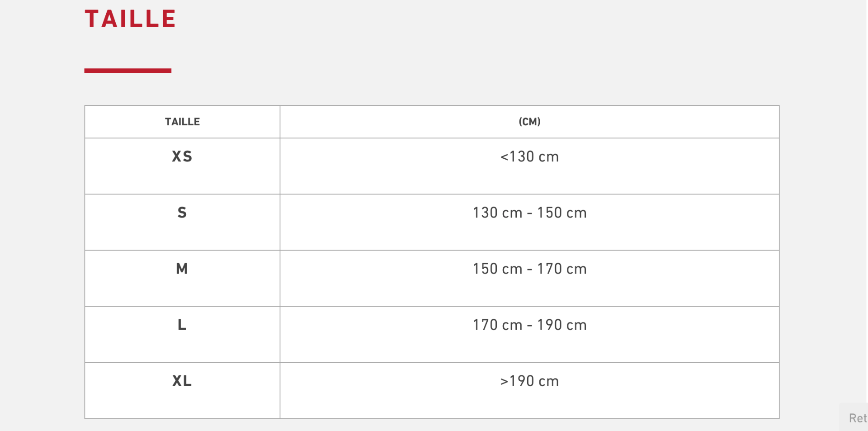This screenshot has width=868, height=431.
Task: Click "170 cm" upper bound in M row
Action: coord(562,269)
